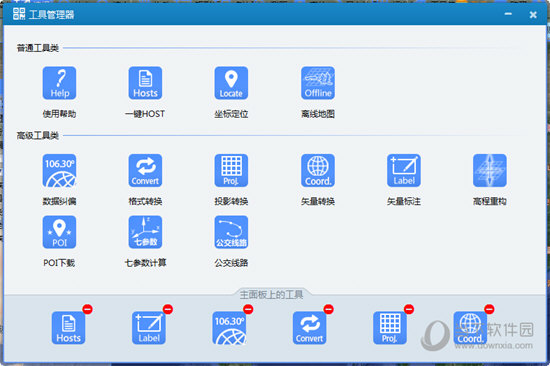The height and width of the screenshot is (366, 550).
Task: Click the 高程重构 label text
Action: [x=490, y=201]
